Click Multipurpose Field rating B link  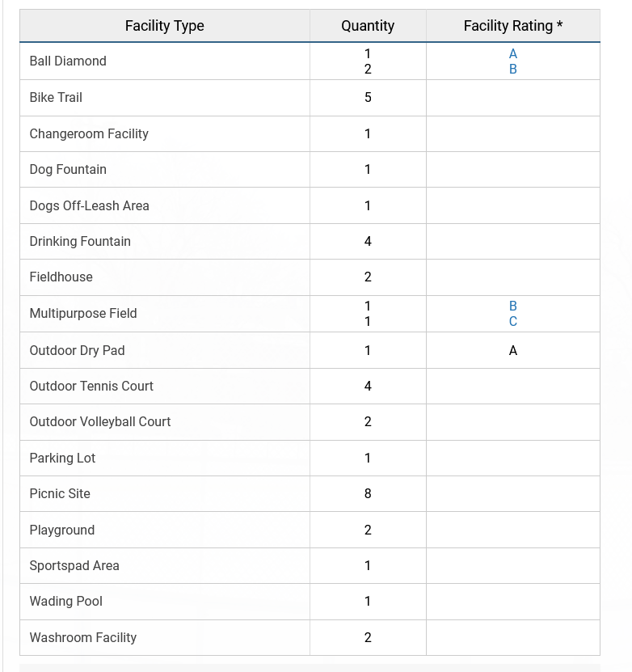pos(513,306)
